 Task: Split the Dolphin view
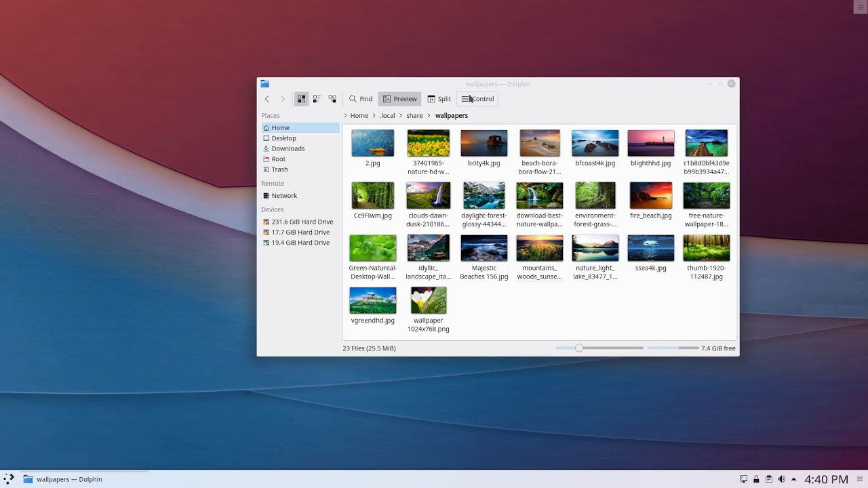point(439,99)
